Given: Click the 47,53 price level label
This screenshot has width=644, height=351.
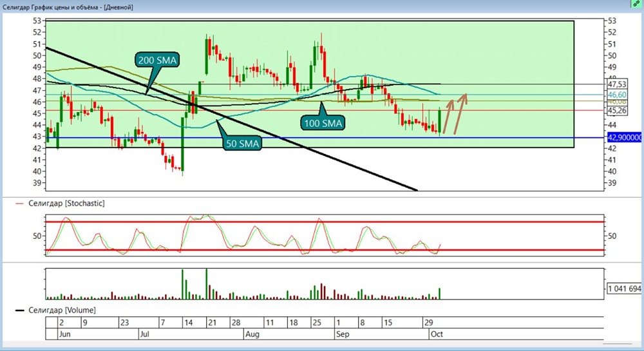Looking at the screenshot, I should 617,84.
